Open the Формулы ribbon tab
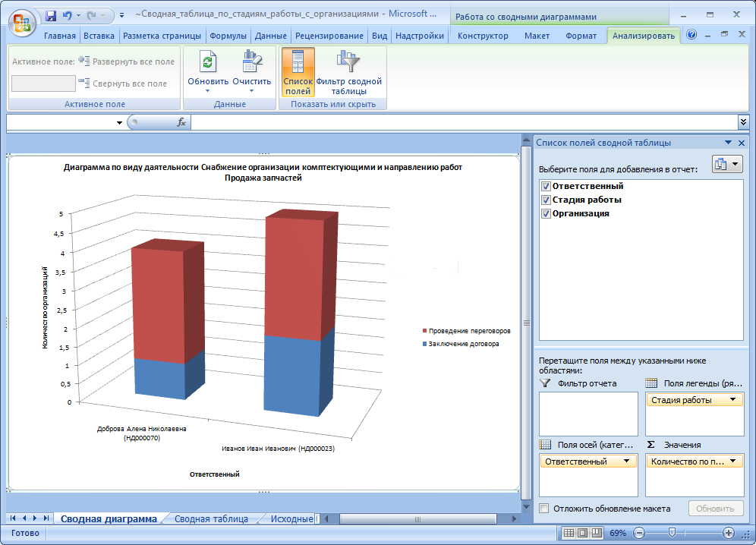Image resolution: width=756 pixels, height=545 pixels. pyautogui.click(x=228, y=36)
